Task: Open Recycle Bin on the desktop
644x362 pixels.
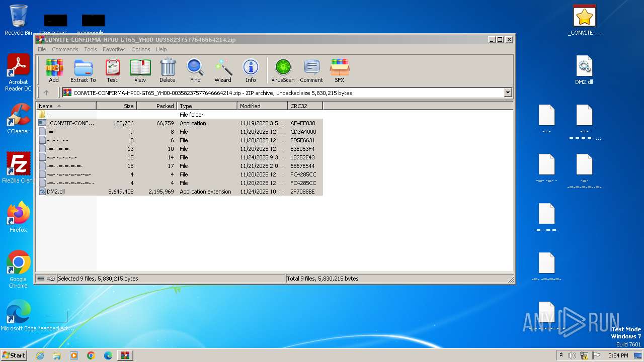Action: coord(18,20)
